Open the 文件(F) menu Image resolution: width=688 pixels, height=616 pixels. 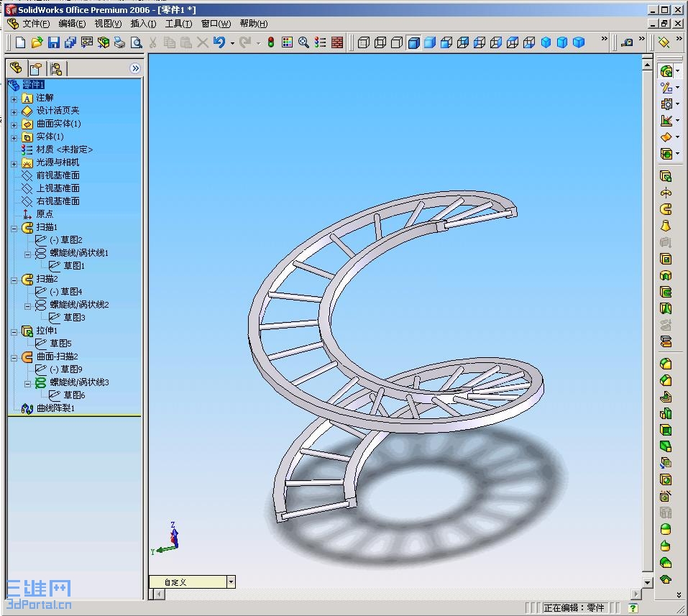[x=36, y=24]
